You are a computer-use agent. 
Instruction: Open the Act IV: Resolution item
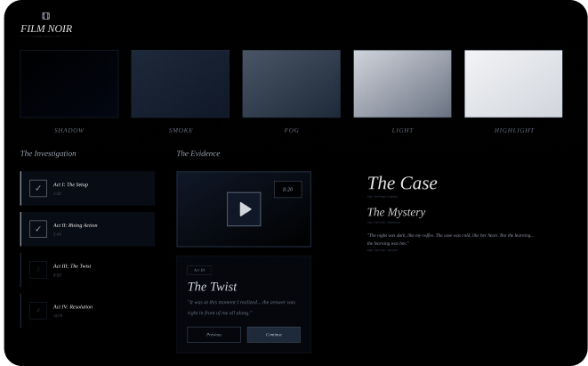click(87, 311)
